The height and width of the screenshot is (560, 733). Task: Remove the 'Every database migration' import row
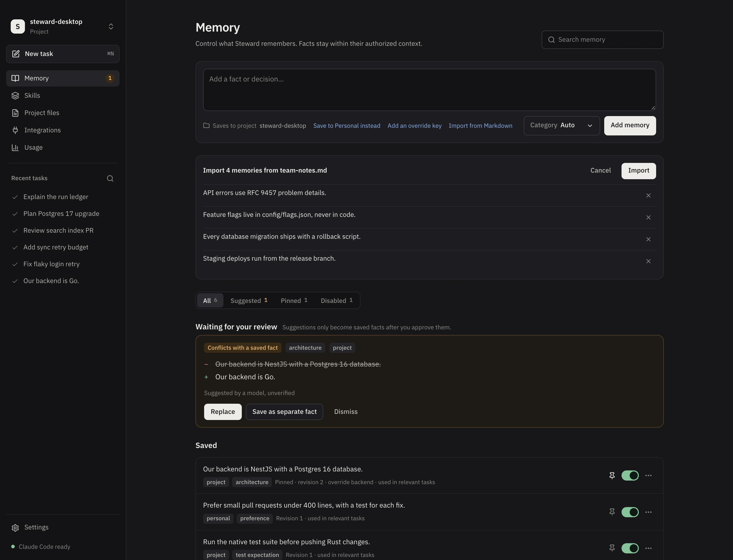pos(648,240)
